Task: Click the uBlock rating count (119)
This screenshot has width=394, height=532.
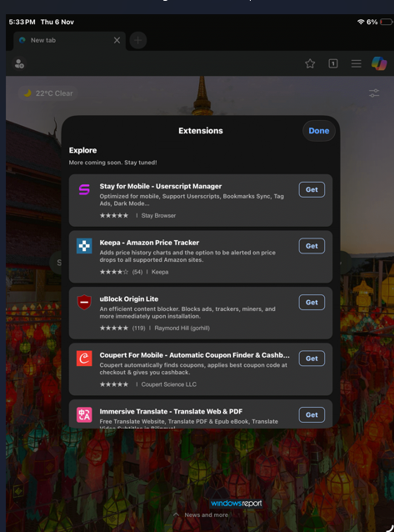Action: pos(138,328)
